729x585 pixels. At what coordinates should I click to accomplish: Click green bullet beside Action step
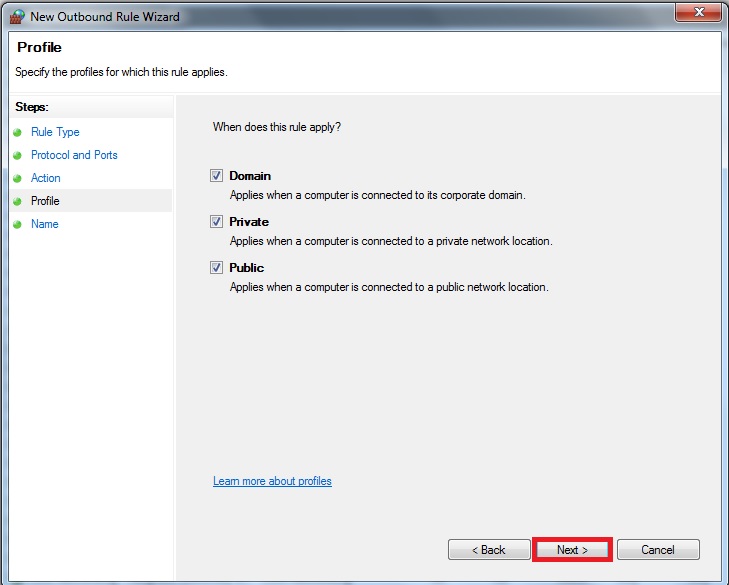pos(18,179)
